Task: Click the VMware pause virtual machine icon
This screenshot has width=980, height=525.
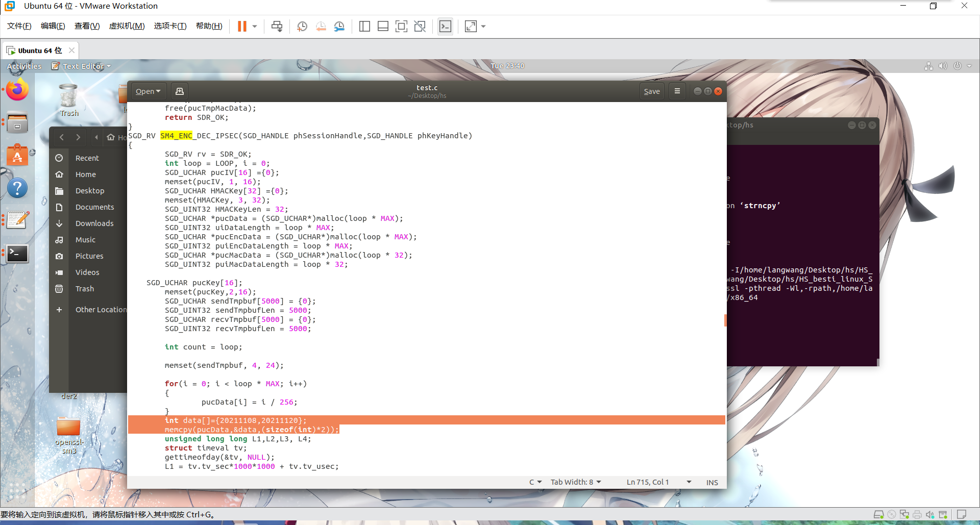Action: (242, 26)
